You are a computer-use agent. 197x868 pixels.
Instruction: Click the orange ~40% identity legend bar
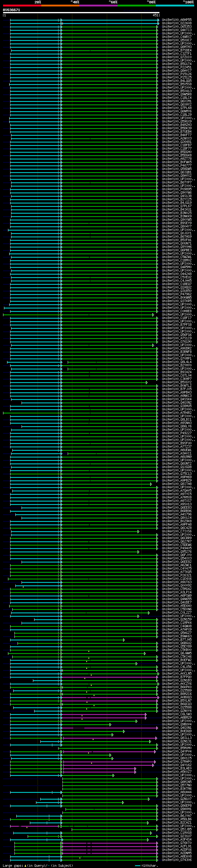(x=60, y=6)
